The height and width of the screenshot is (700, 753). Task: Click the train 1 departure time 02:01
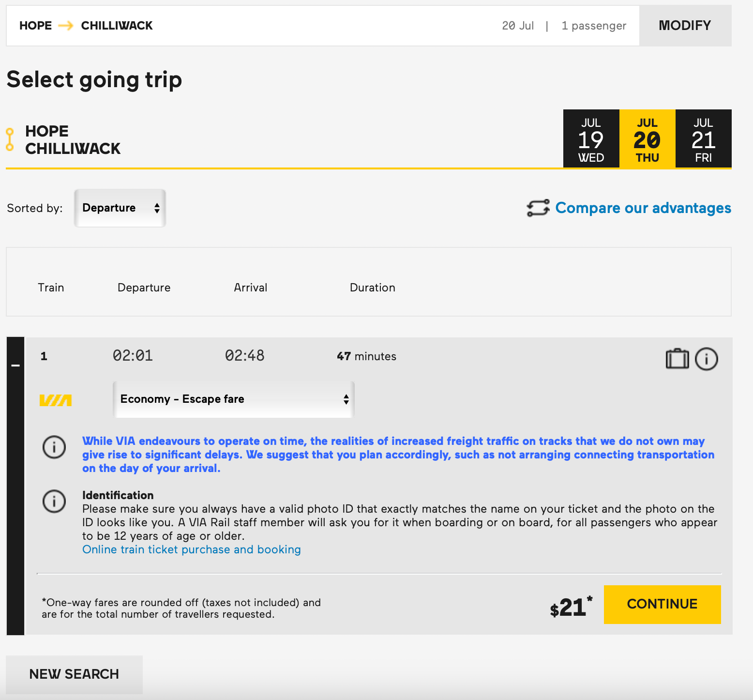[133, 356]
